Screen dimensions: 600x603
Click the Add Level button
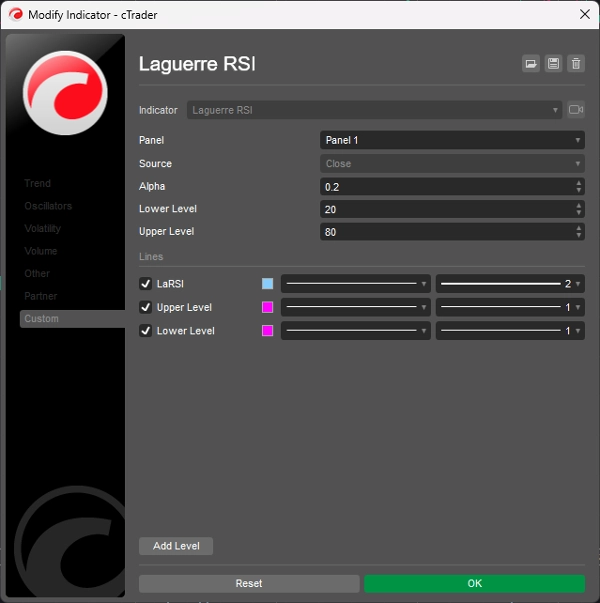coord(176,546)
